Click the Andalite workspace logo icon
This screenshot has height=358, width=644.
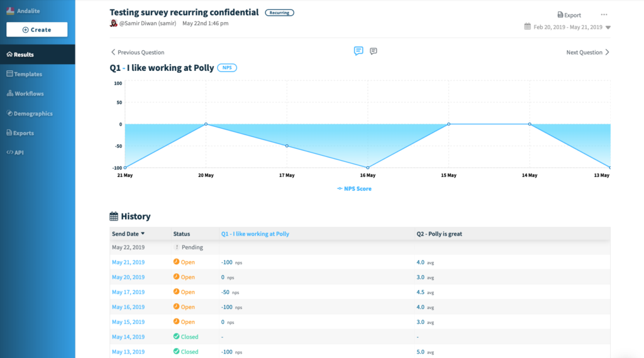(10, 11)
